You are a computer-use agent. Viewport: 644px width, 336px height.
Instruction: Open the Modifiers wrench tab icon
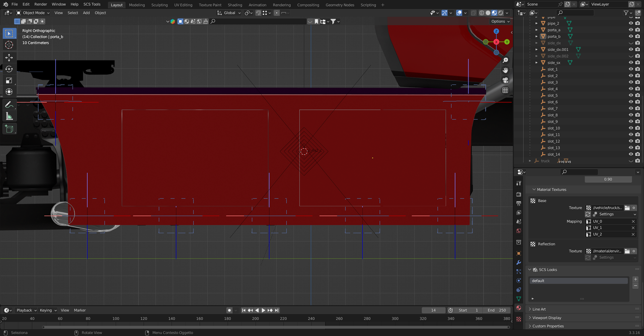point(519,262)
